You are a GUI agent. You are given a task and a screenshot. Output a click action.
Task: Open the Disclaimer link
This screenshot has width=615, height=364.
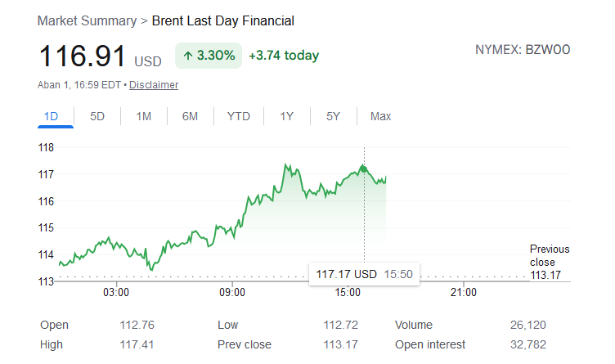(154, 85)
